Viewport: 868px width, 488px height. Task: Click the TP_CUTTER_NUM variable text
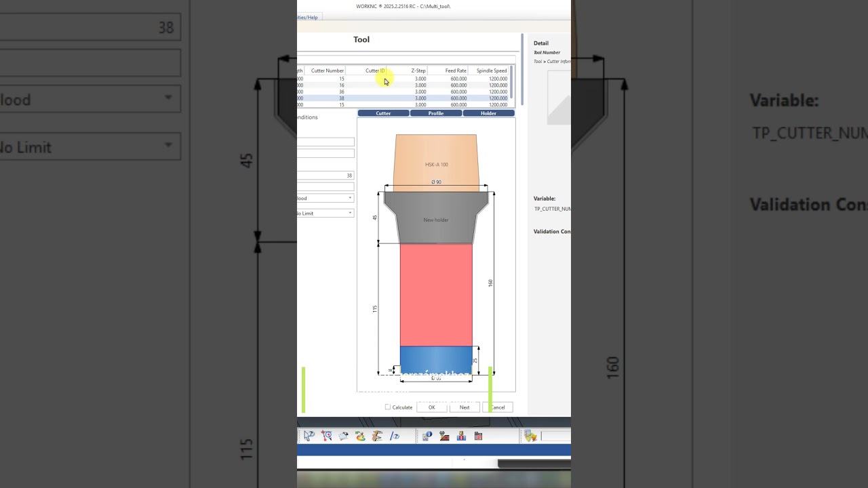[553, 209]
